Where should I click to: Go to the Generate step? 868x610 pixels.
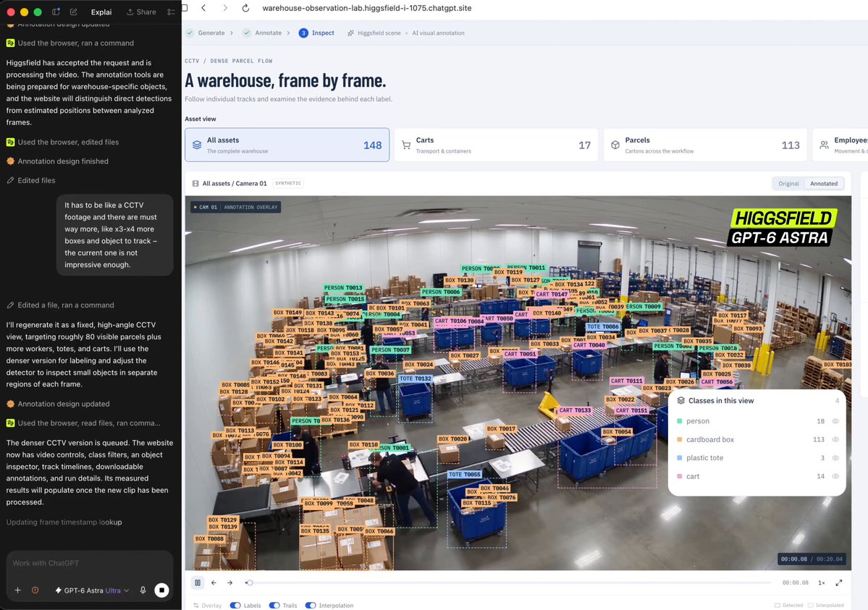point(206,33)
